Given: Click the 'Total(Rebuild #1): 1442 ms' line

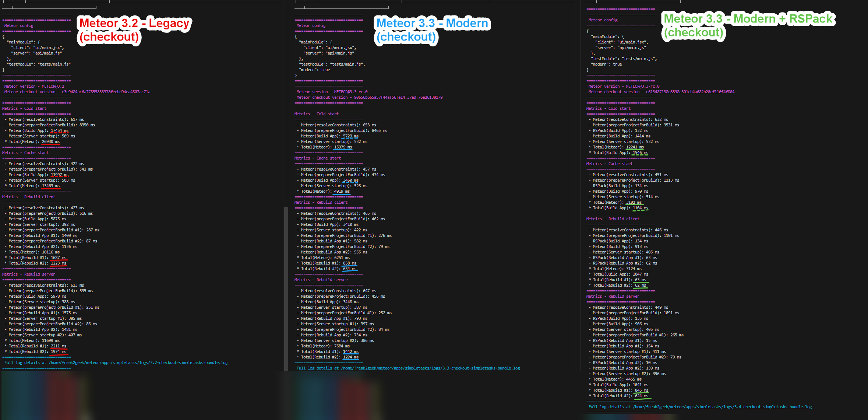Looking at the screenshot, I should pos(328,351).
